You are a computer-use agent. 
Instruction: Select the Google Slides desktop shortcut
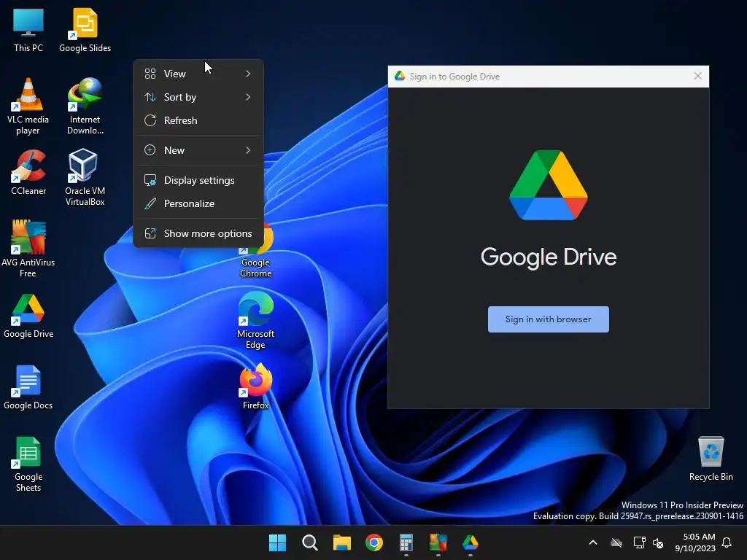[x=85, y=31]
